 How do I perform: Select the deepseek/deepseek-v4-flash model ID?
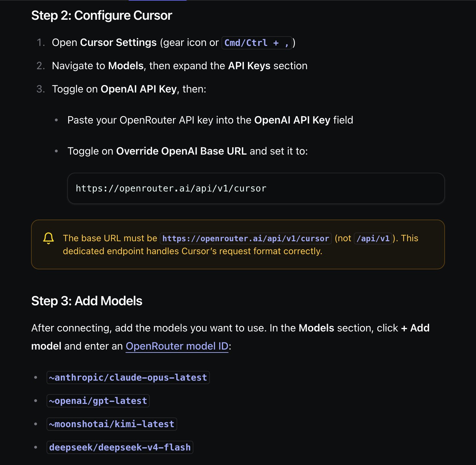(x=120, y=447)
